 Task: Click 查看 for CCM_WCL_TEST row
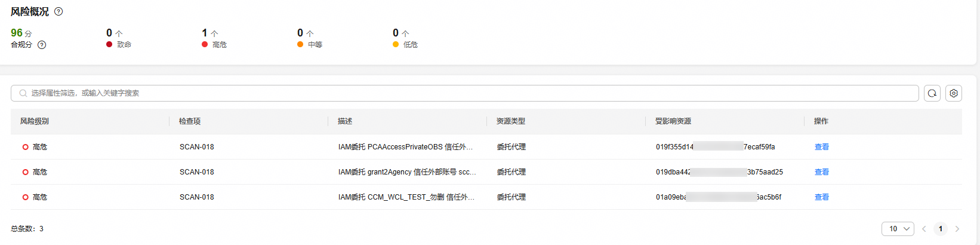(822, 197)
